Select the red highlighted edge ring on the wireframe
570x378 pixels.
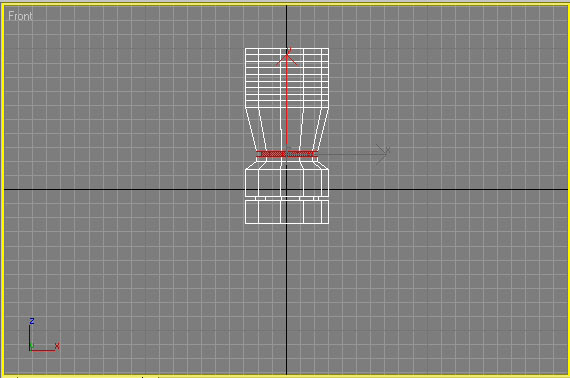287,154
